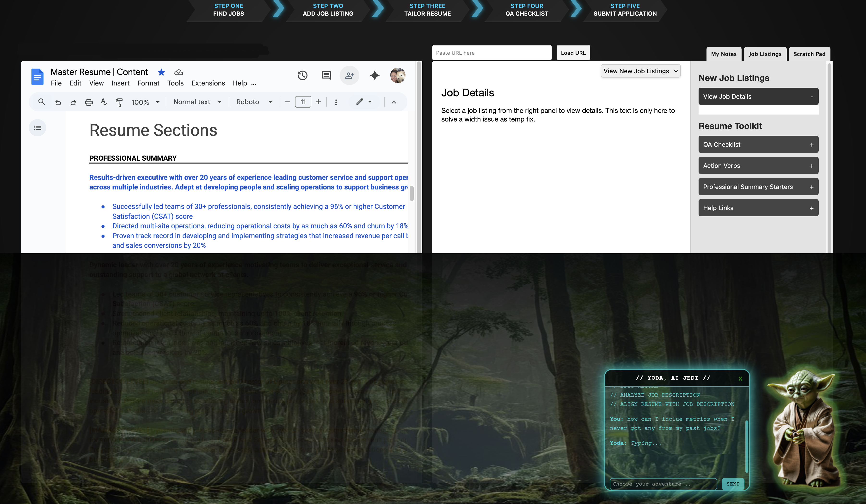
Task: Open the version history clock icon
Action: point(302,75)
